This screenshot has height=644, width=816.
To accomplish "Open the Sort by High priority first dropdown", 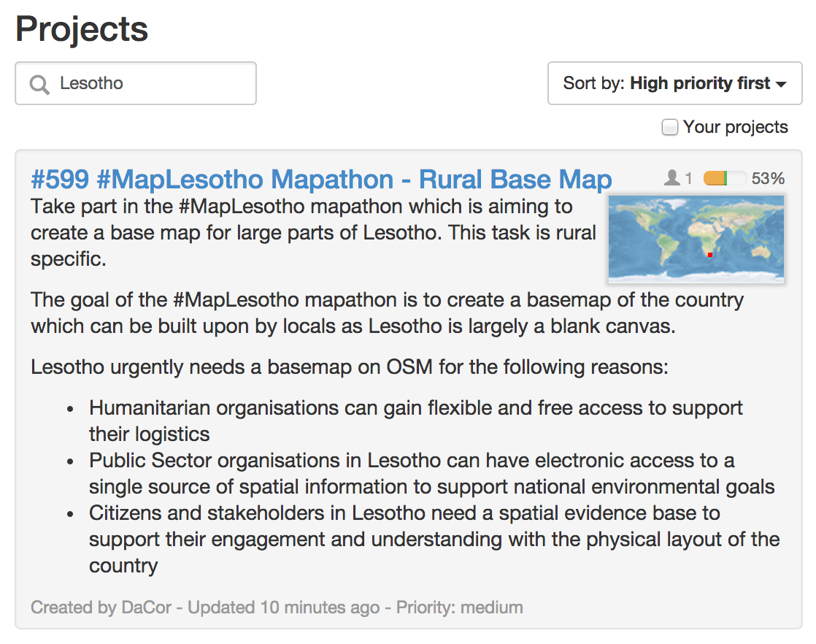I will (x=674, y=83).
